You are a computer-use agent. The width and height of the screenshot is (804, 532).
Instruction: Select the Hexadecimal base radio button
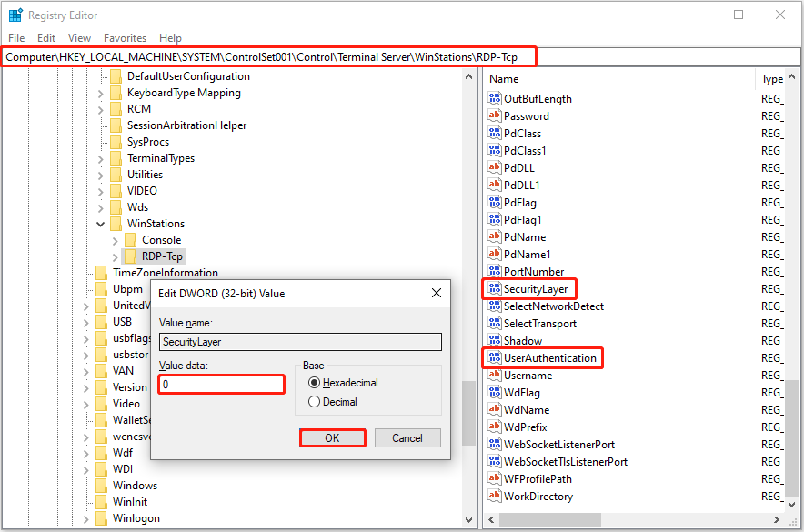click(315, 383)
